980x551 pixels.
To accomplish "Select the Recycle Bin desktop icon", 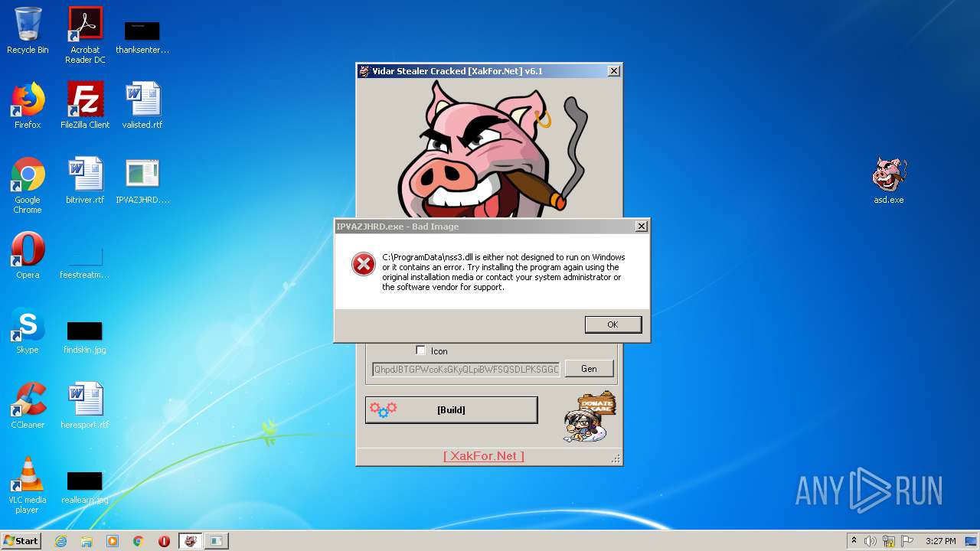I will [28, 31].
